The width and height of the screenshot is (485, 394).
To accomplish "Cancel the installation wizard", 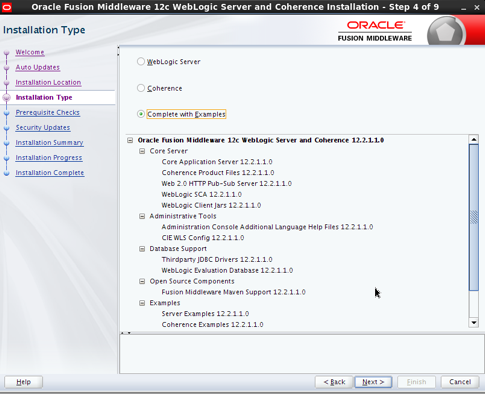I will coord(460,382).
